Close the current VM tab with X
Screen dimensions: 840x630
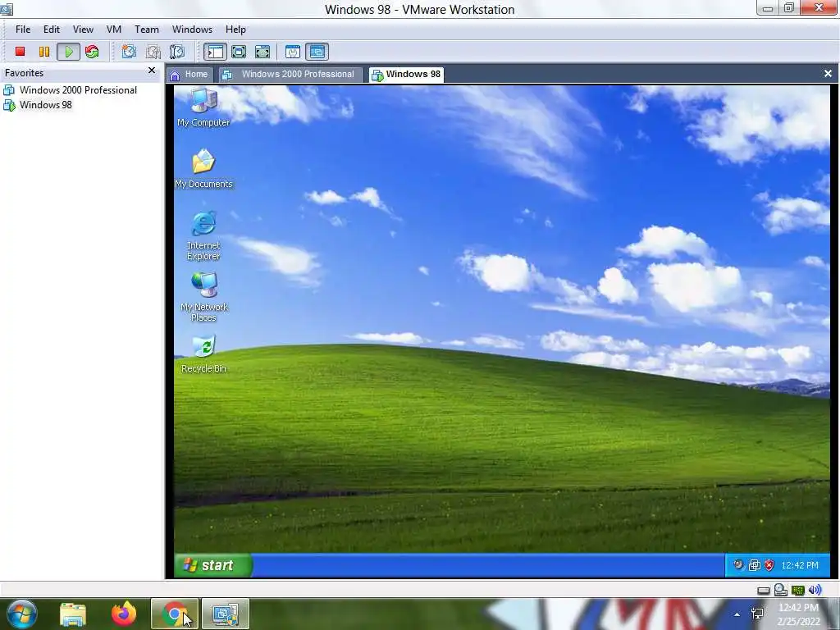click(x=828, y=73)
